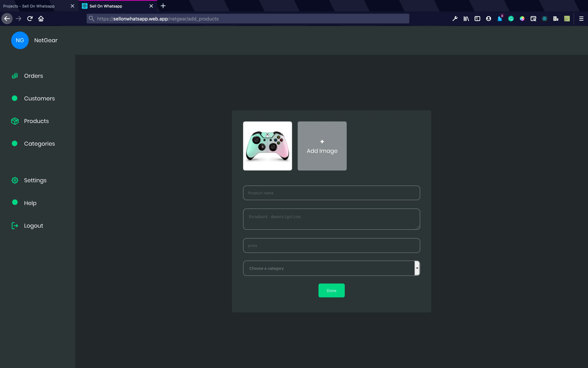Click the Rr font extension icon
588x368 pixels.
(556, 19)
